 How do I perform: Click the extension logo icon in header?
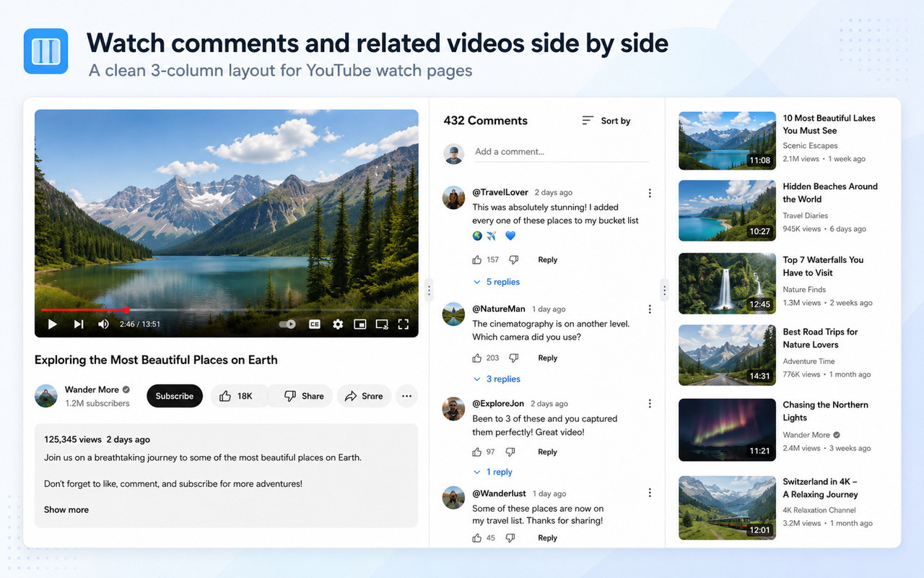pos(45,51)
